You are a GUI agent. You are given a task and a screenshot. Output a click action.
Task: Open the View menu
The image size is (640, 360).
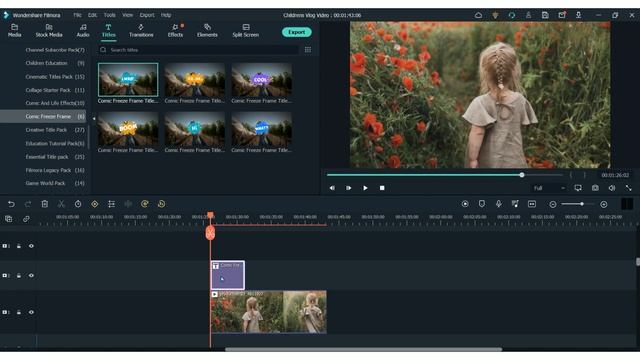tap(127, 15)
